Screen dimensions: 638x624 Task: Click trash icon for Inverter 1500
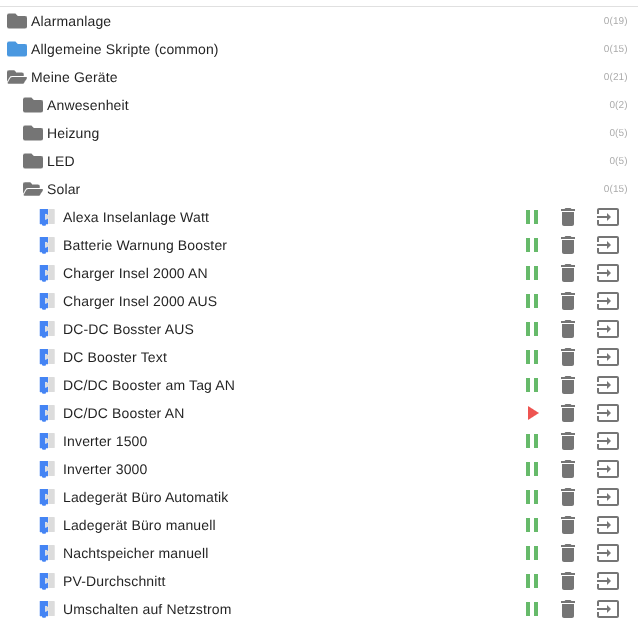pyautogui.click(x=568, y=441)
